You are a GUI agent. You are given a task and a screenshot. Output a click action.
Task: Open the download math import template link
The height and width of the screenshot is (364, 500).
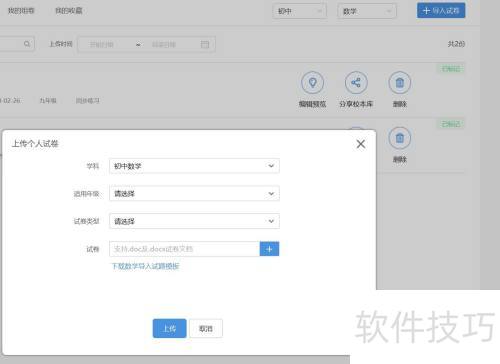pos(146,266)
